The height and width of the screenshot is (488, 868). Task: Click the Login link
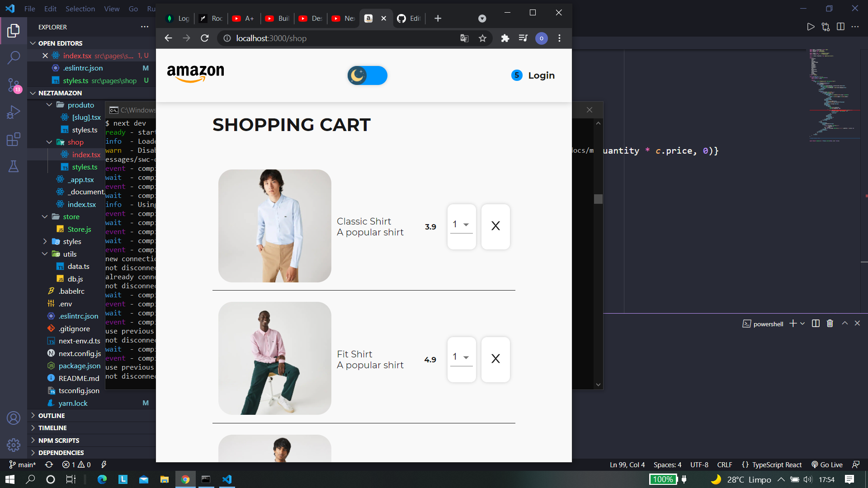click(541, 75)
